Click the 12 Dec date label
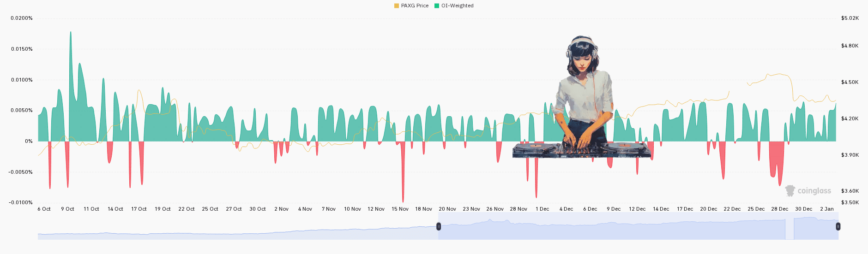868x254 pixels. [637, 209]
